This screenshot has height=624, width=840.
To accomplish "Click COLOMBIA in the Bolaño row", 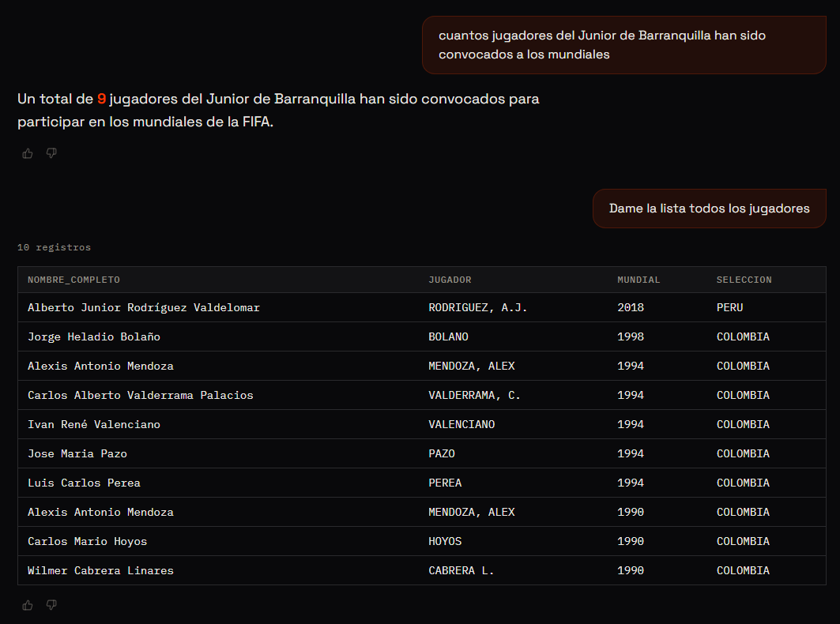I will [x=743, y=337].
